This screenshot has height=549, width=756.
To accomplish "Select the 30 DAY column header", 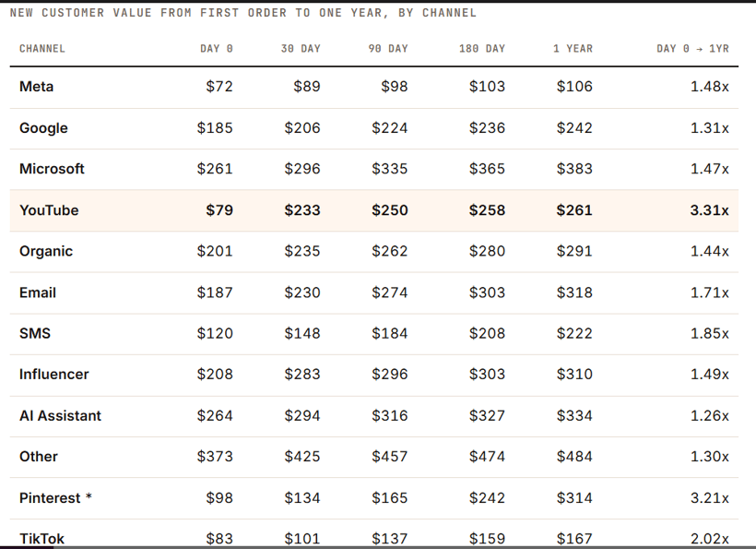I will [301, 49].
